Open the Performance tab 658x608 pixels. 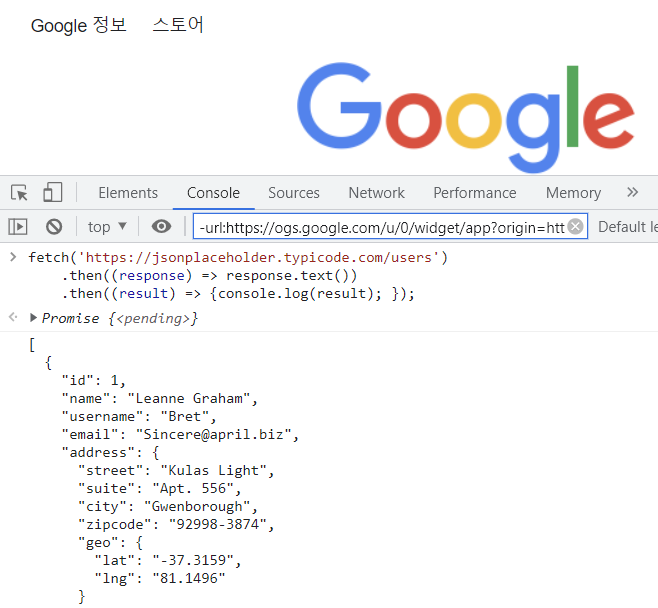(x=475, y=193)
